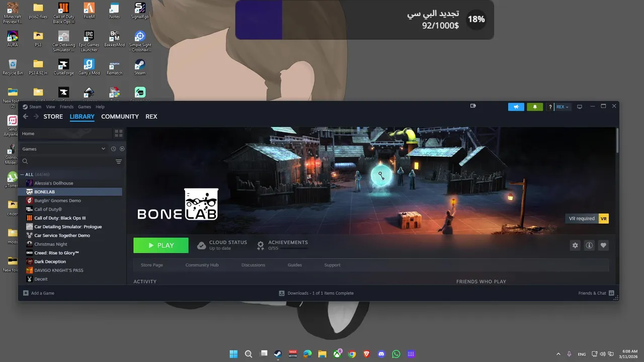The width and height of the screenshot is (644, 362).
Task: Open advanced library filter options icon
Action: click(x=119, y=161)
